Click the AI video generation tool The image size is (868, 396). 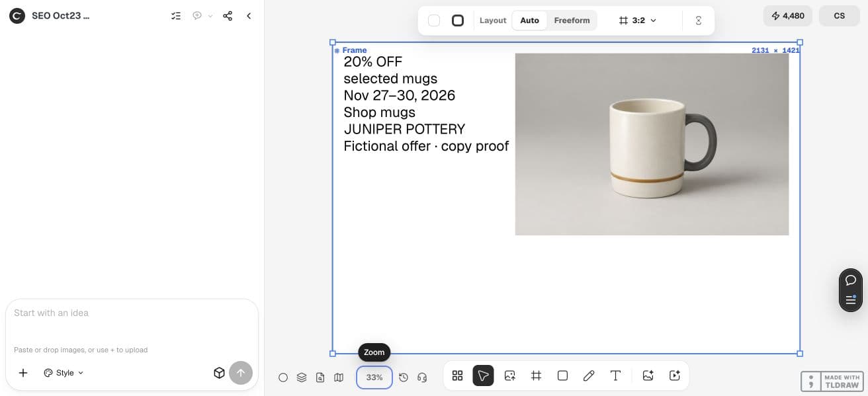[675, 376]
